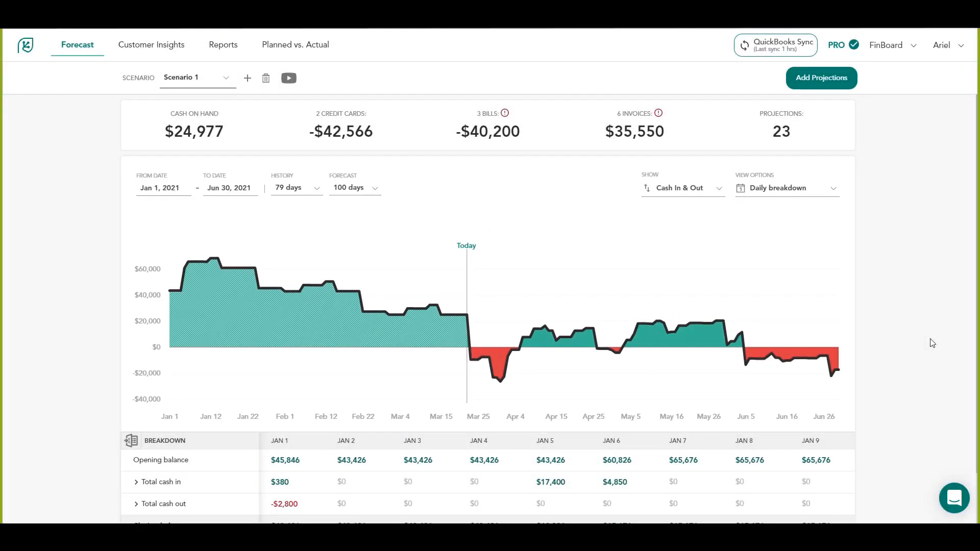Viewport: 980px width, 551px height.
Task: Click the invoices info indicator icon
Action: point(658,113)
